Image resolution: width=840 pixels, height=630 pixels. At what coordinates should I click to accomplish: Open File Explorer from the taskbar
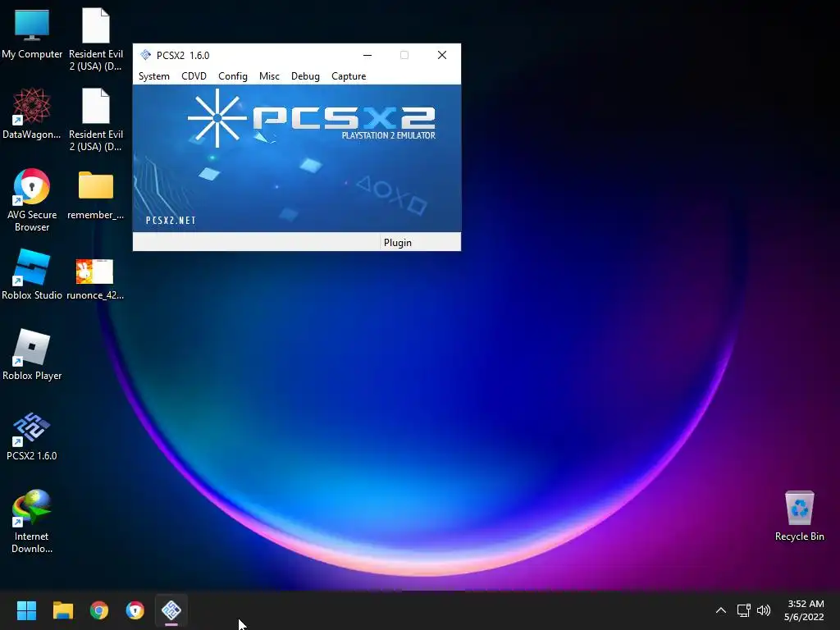62,610
